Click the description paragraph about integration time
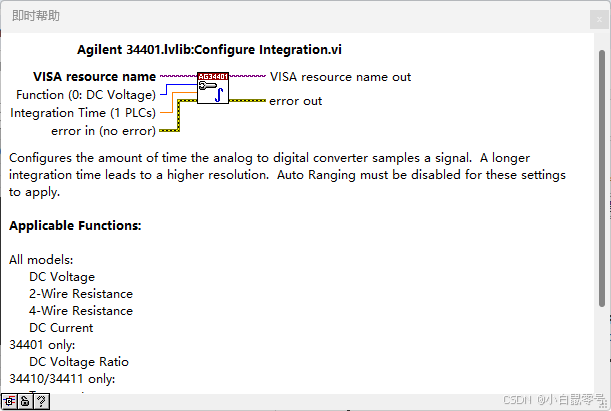This screenshot has height=411, width=611. coord(288,175)
